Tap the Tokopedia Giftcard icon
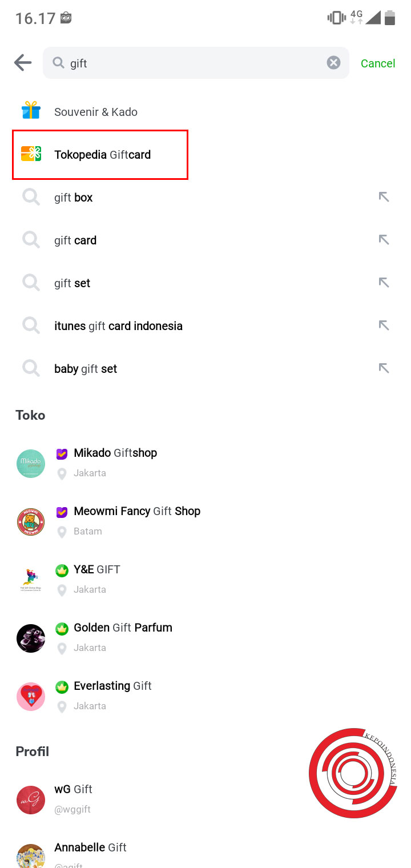The height and width of the screenshot is (868, 411). (x=31, y=154)
